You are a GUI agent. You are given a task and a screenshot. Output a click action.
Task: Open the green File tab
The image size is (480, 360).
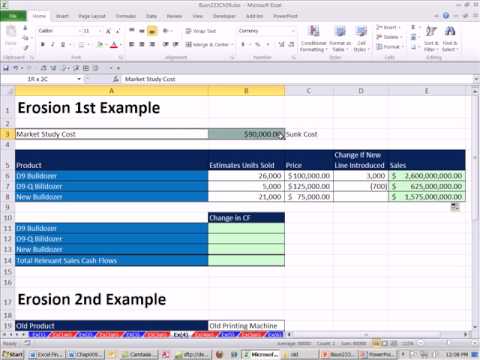coord(13,16)
